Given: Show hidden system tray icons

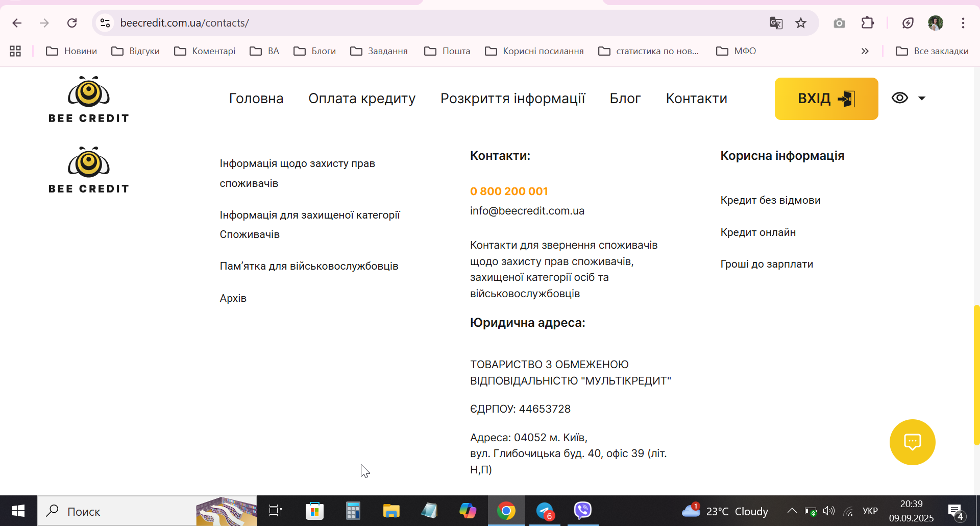Looking at the screenshot, I should (792, 511).
